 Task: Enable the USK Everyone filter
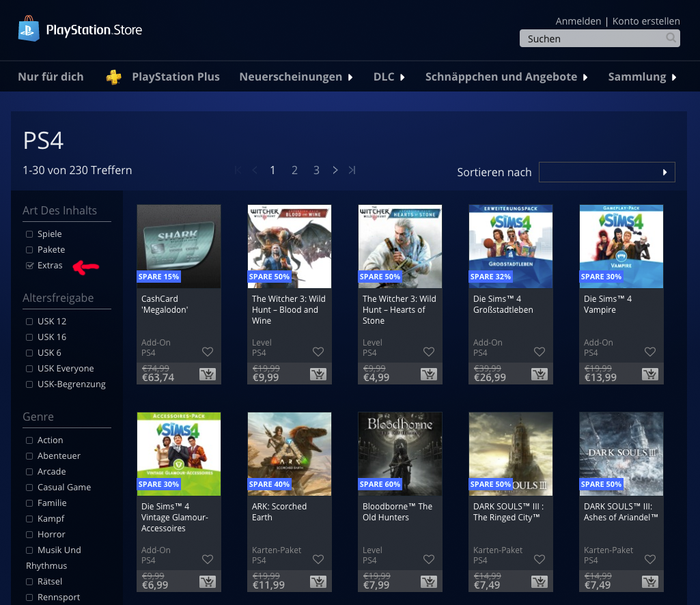[x=29, y=369]
